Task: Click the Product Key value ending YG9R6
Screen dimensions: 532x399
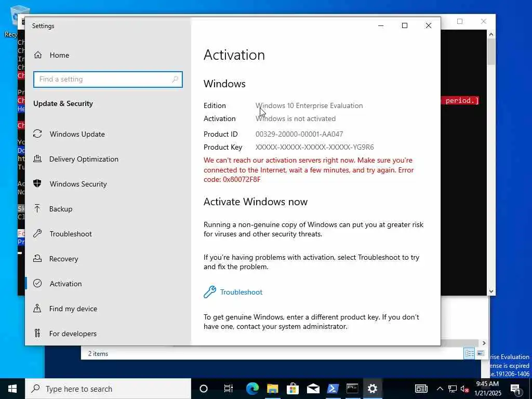Action: 314,147
